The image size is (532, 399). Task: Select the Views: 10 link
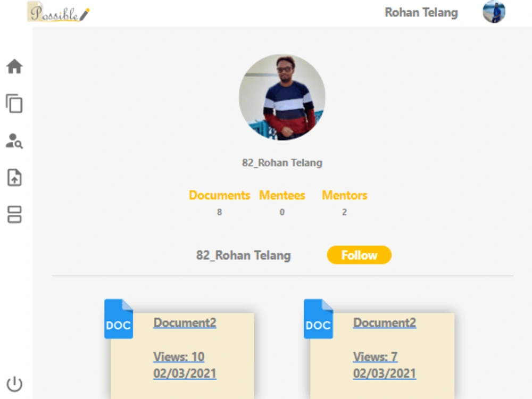[179, 357]
